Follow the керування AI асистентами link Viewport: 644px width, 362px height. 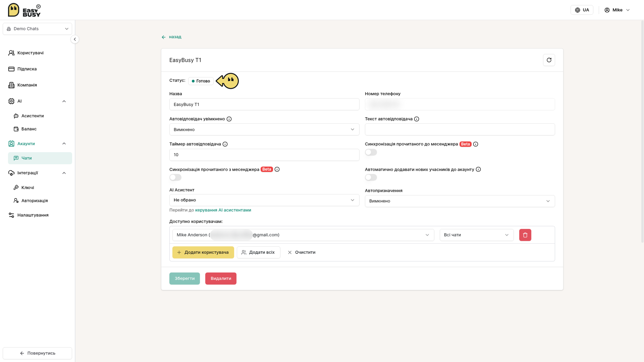(223, 210)
